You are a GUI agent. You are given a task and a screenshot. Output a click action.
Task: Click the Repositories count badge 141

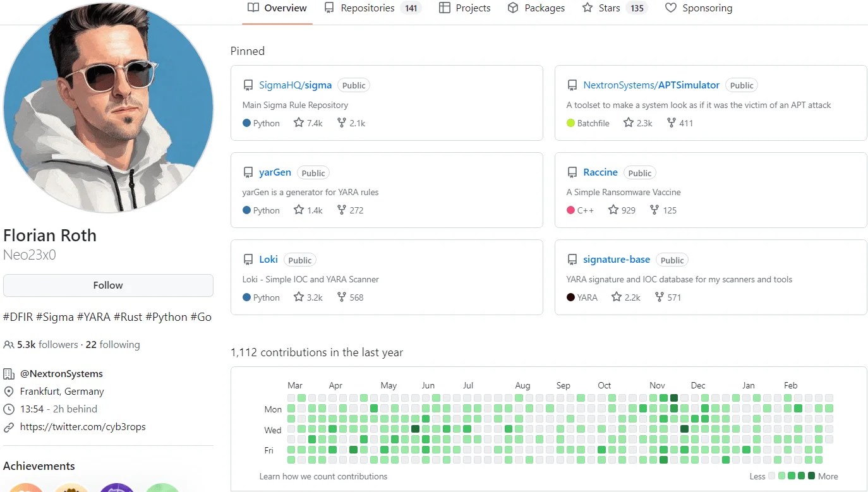point(411,8)
